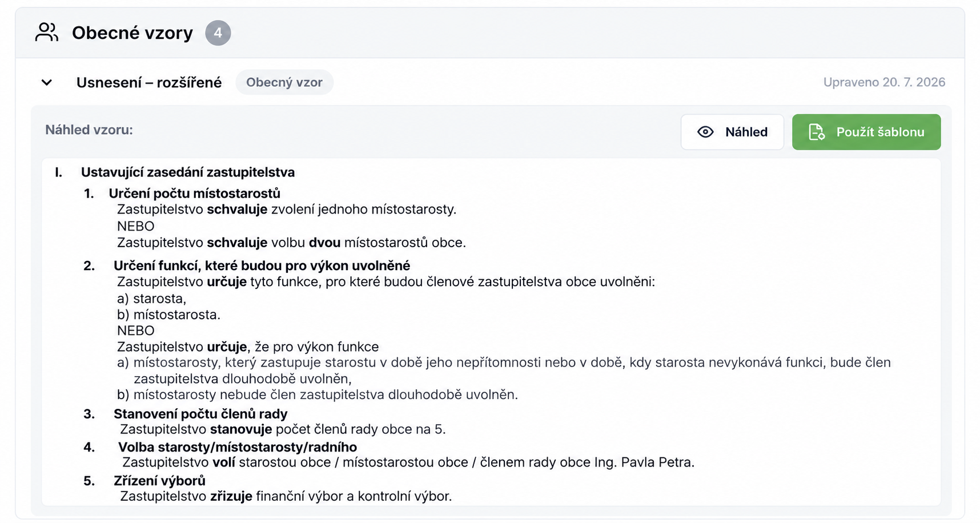Click the Obecný vzor tag
This screenshot has height=523, width=980.
click(x=284, y=82)
